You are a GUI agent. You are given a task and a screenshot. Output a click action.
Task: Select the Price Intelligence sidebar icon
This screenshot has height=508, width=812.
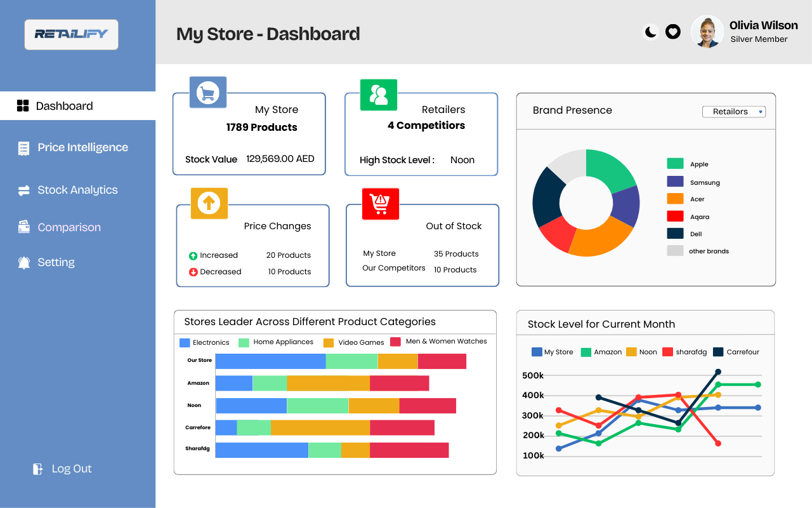pyautogui.click(x=22, y=147)
